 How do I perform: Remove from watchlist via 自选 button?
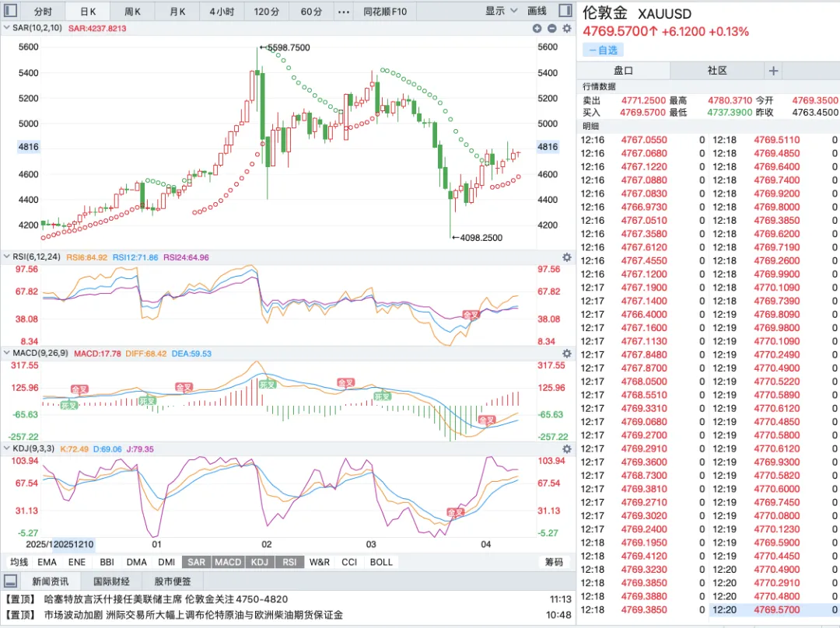(x=603, y=50)
